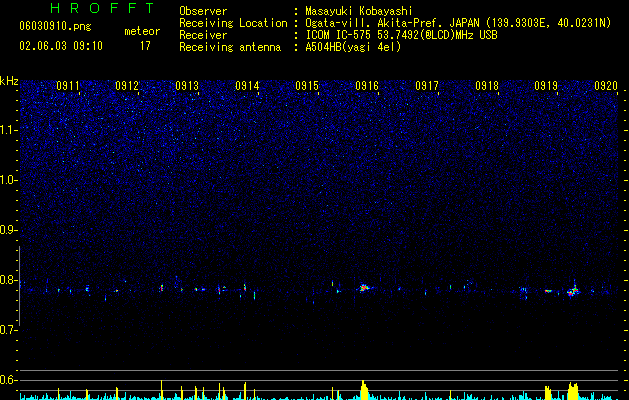Click the kHz axis unit label
The height and width of the screenshot is (400, 629).
9,81
